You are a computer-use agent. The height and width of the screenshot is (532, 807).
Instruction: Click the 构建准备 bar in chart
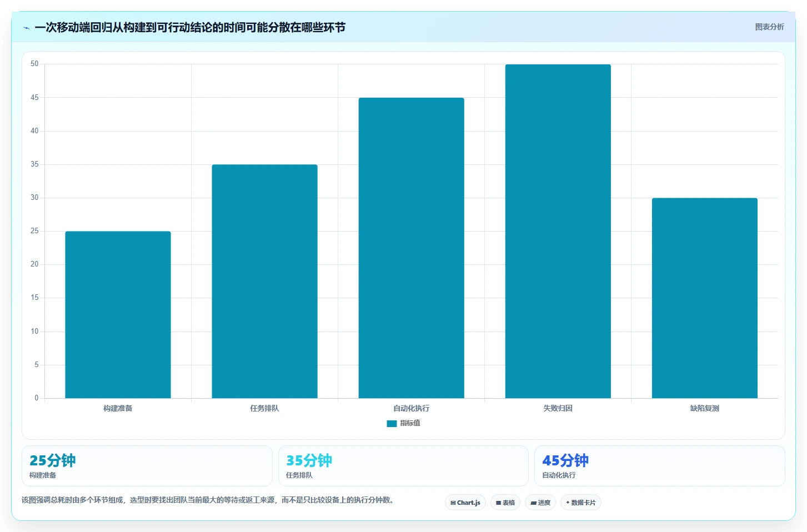pos(118,315)
